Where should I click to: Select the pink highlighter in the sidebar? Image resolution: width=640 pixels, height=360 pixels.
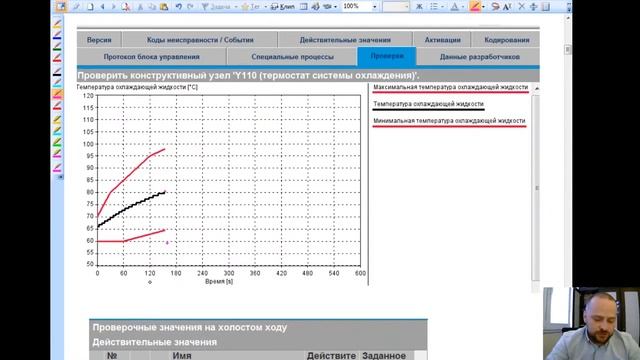coord(58,154)
